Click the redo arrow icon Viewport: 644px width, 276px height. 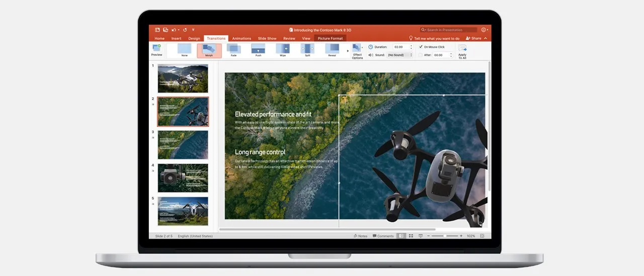185,30
